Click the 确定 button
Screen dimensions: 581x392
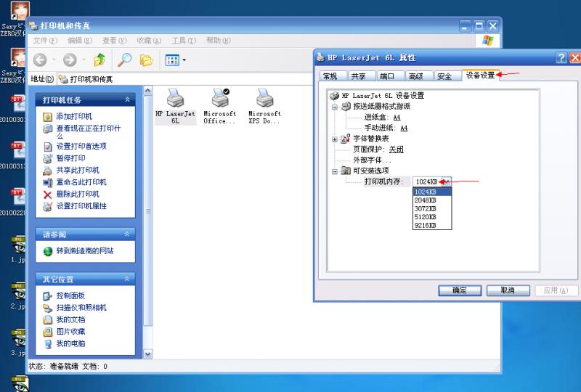click(x=460, y=290)
